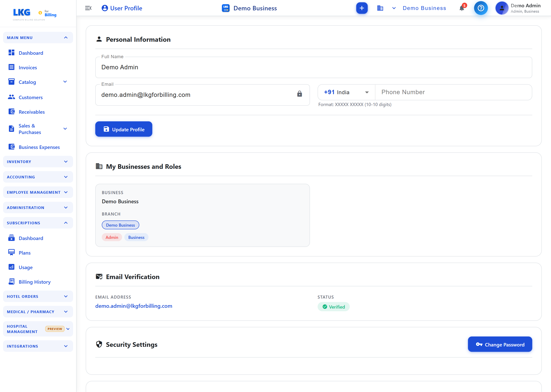Click the Invoices icon in the sidebar
This screenshot has height=392, width=551.
pyautogui.click(x=11, y=67)
